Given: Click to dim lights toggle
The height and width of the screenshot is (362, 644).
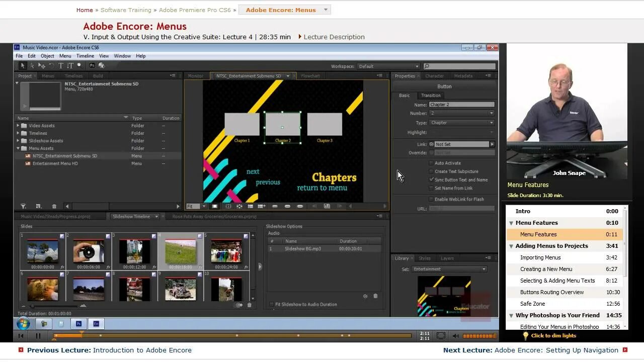Looking at the screenshot, I should pyautogui.click(x=549, y=336).
